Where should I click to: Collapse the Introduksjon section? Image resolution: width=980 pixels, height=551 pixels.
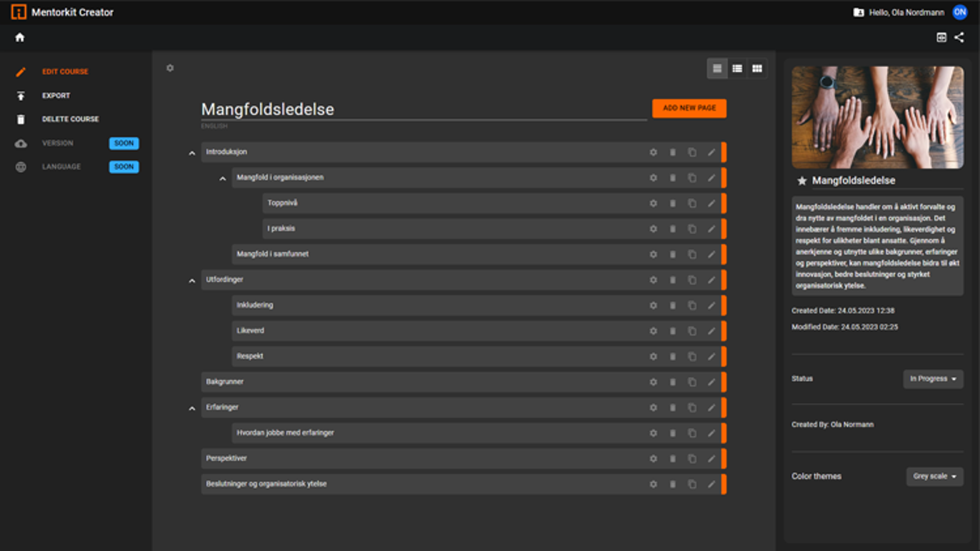191,153
